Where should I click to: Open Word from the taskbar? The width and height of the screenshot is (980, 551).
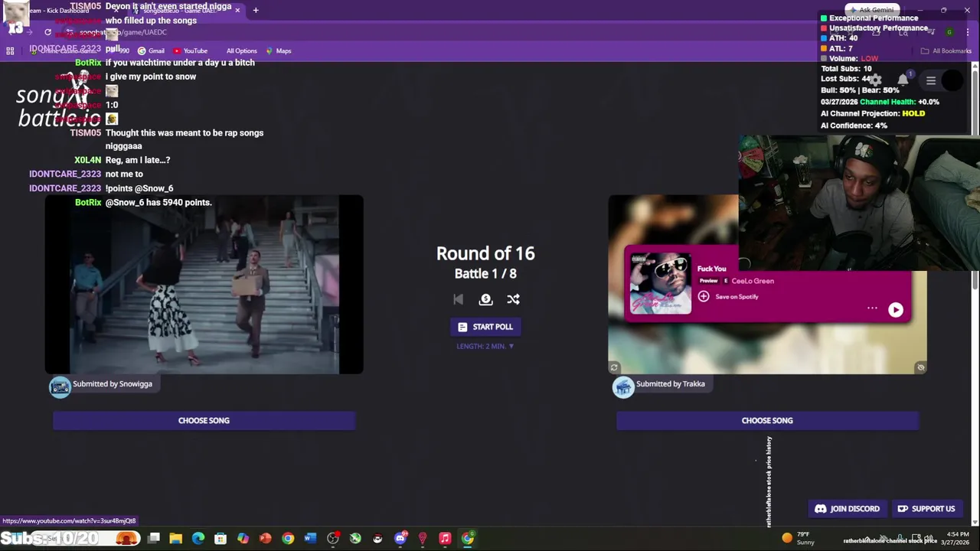310,539
